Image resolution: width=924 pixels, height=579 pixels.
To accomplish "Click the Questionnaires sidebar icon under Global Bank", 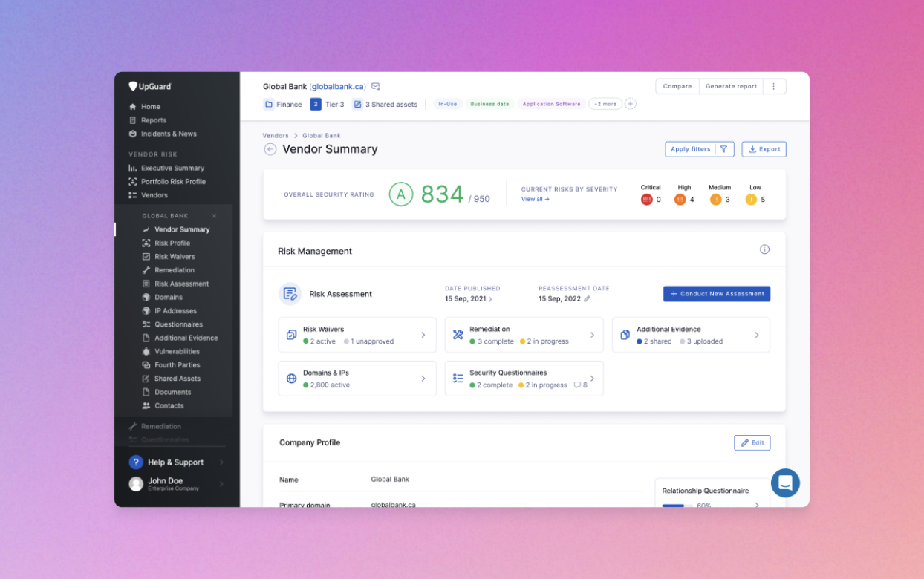I will [x=146, y=324].
